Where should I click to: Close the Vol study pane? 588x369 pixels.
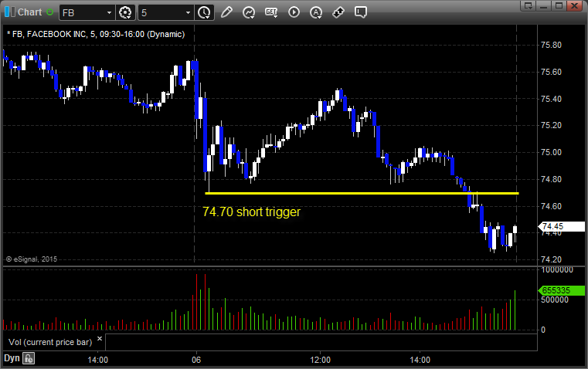[100, 339]
